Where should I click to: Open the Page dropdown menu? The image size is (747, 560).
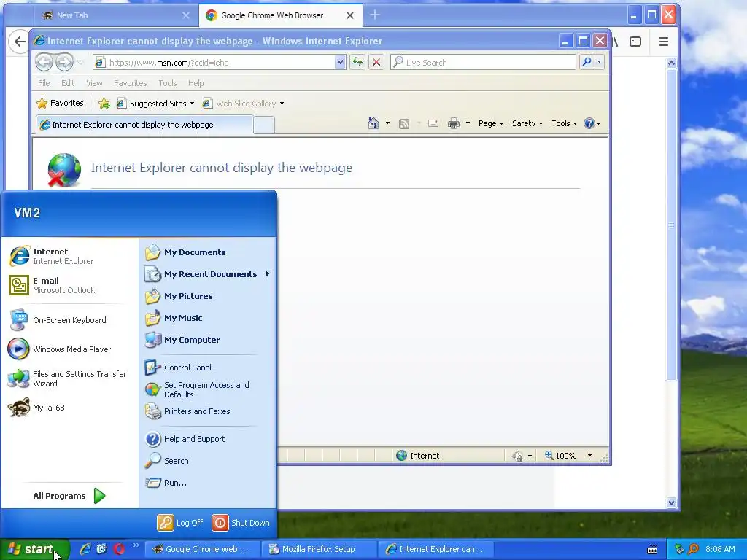(x=491, y=123)
